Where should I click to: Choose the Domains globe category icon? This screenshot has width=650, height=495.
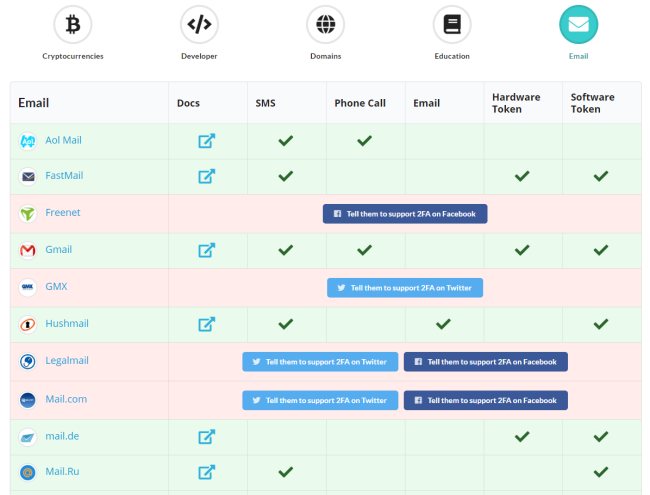coord(325,24)
